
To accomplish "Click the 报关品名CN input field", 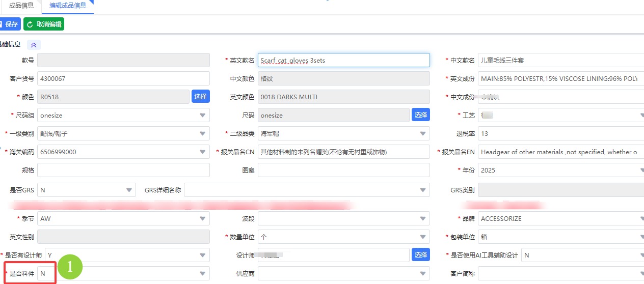I will (x=344, y=152).
